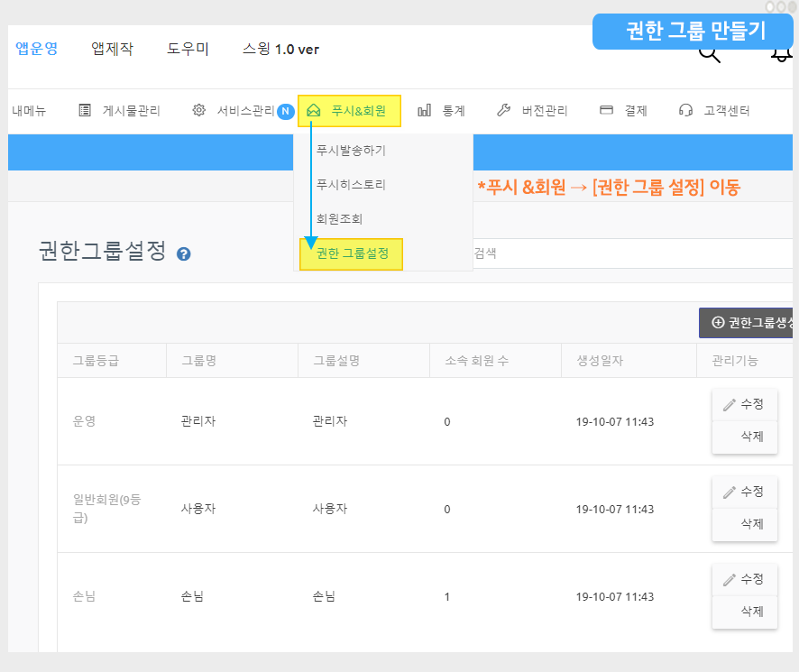Click the 권한그룹생성 button
Viewport: 799px width, 672px height.
[x=748, y=322]
